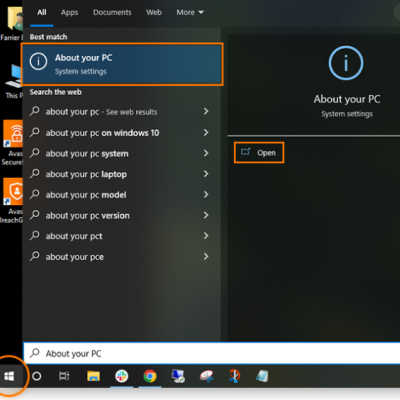Click the search box containing About your PC

[x=212, y=353]
